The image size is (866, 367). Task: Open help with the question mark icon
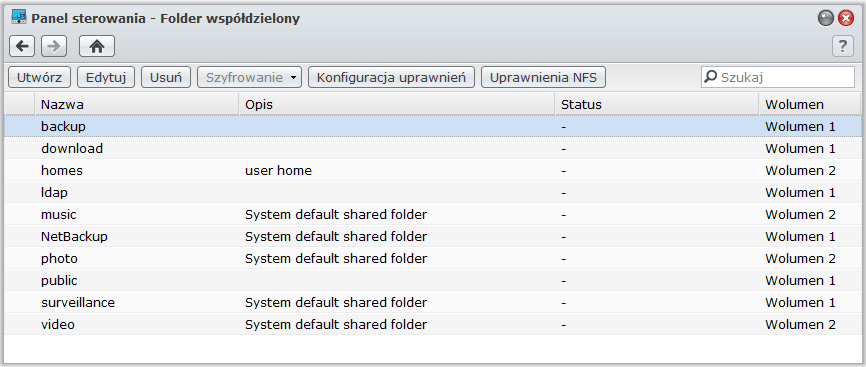843,46
